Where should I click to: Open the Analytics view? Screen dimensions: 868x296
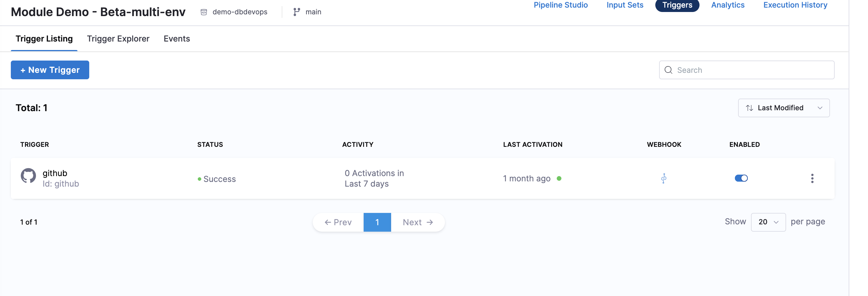[728, 5]
